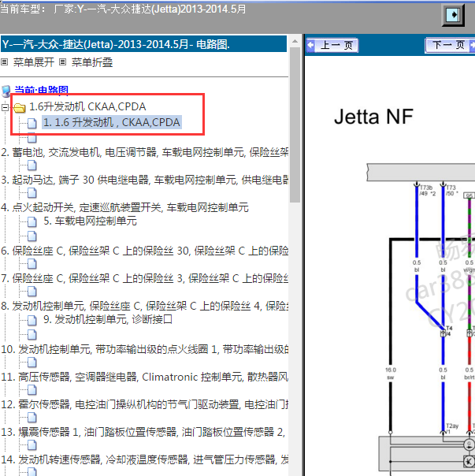
Task: Open item 3. 起动马达, 端子 30 供电继电器
Action: 144,180
